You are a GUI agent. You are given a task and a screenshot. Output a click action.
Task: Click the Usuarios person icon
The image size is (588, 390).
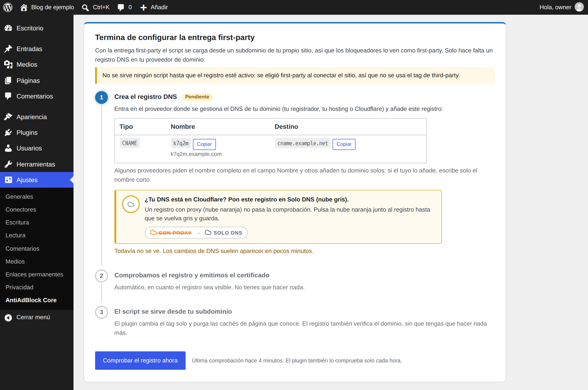click(8, 148)
